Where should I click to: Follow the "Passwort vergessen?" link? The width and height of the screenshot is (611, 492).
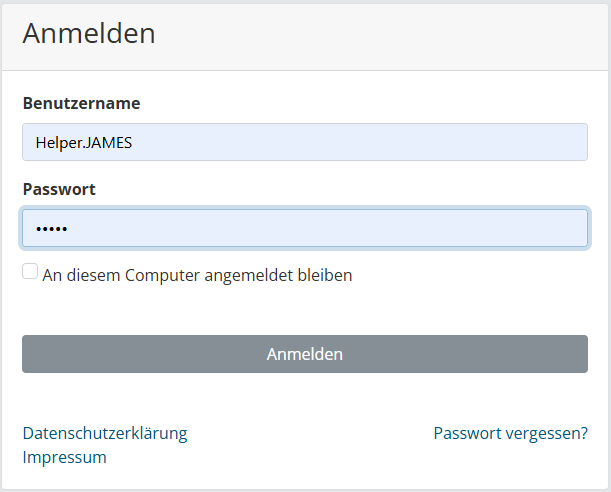pos(510,433)
